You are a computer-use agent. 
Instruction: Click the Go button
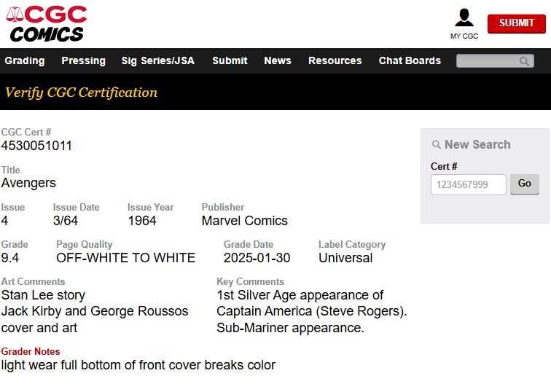(x=525, y=184)
